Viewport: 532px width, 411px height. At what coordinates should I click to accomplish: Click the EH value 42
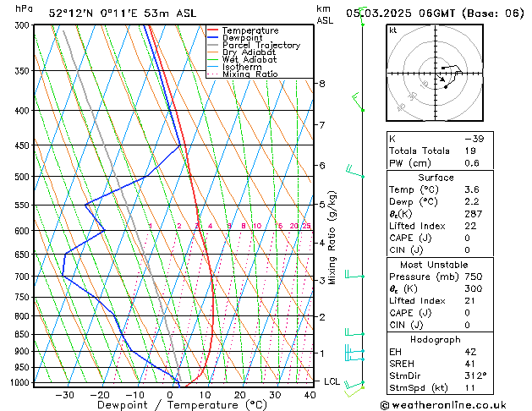point(470,352)
